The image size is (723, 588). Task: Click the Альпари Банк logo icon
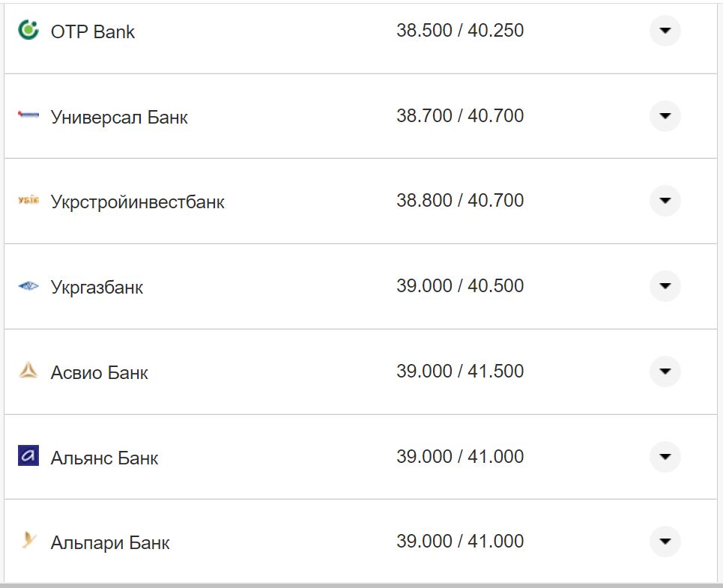pos(28,540)
